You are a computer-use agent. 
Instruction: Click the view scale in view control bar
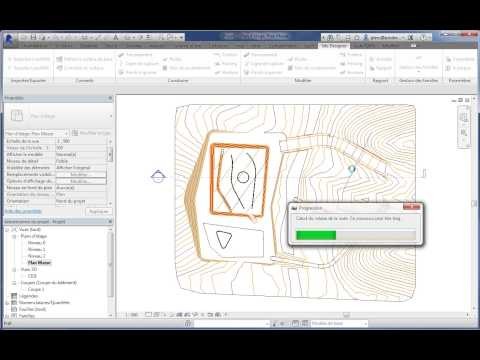click(134, 314)
